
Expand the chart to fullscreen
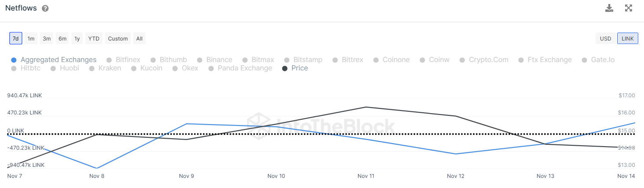coord(629,8)
